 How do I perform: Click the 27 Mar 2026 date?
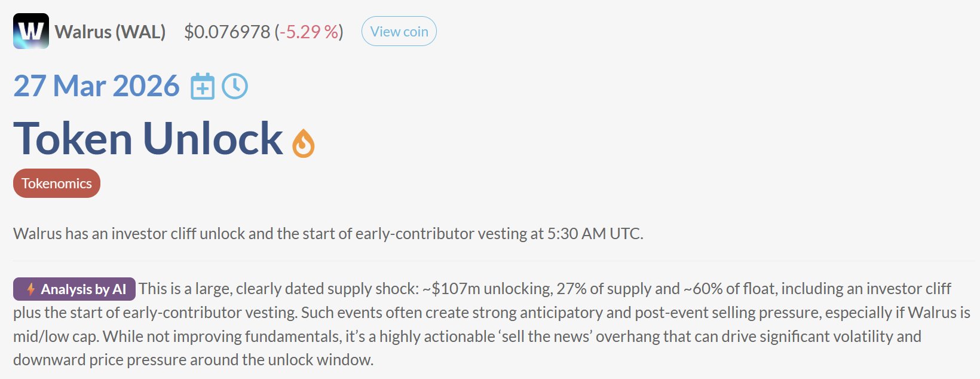coord(96,86)
